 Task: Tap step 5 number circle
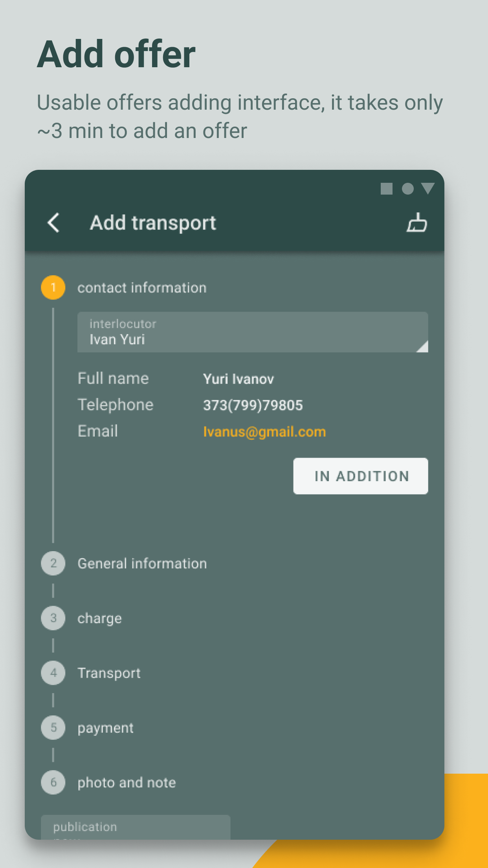tap(53, 727)
